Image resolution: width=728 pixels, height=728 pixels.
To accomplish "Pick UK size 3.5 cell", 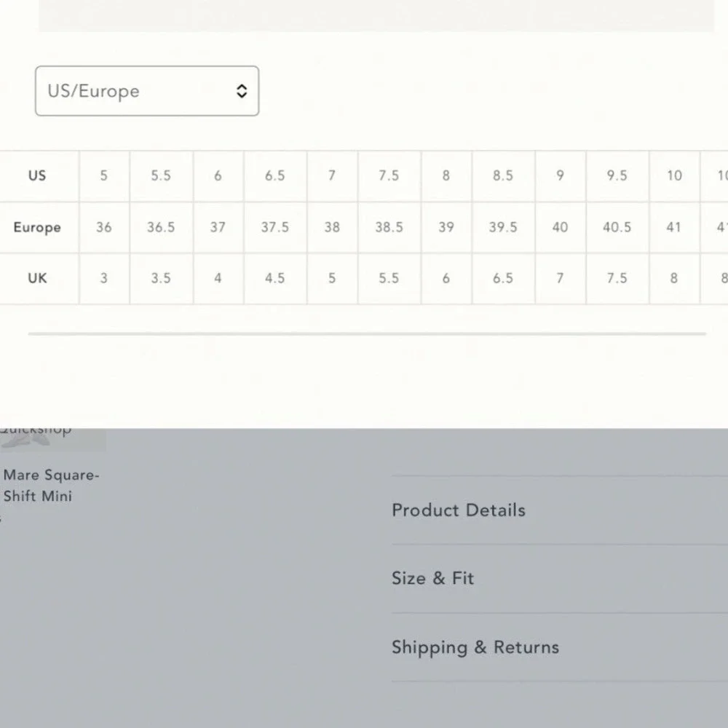I will 161,279.
